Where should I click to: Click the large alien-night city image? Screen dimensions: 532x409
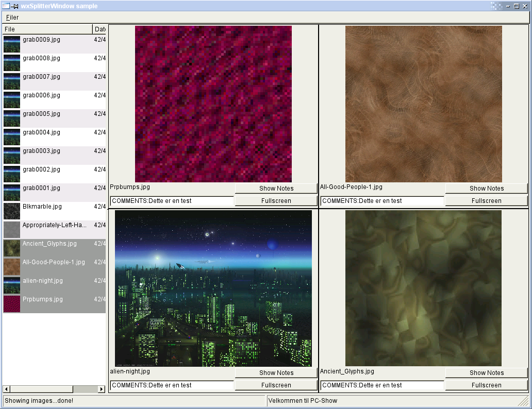(x=213, y=288)
